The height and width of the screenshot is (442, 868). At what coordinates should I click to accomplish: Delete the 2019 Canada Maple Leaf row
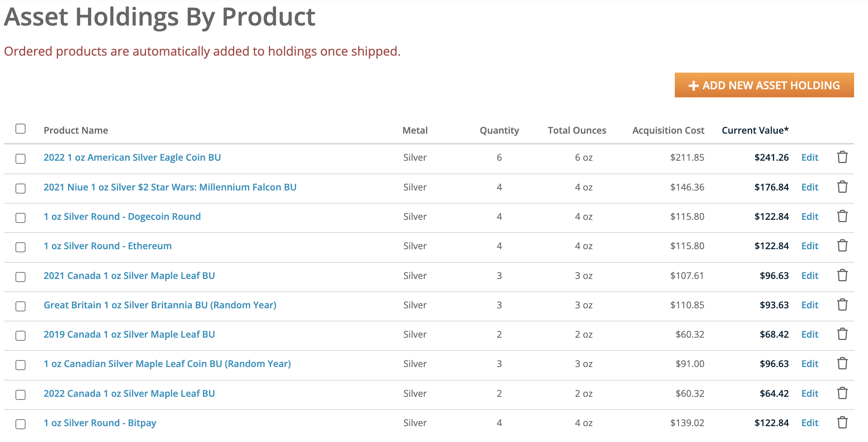[x=842, y=334]
